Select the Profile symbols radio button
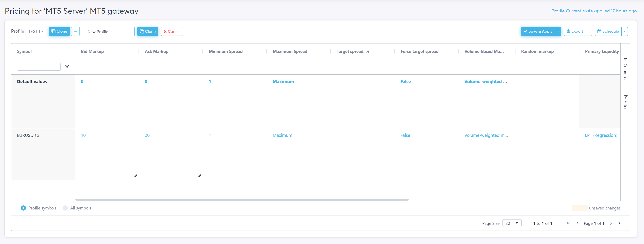644x244 pixels. click(23, 208)
